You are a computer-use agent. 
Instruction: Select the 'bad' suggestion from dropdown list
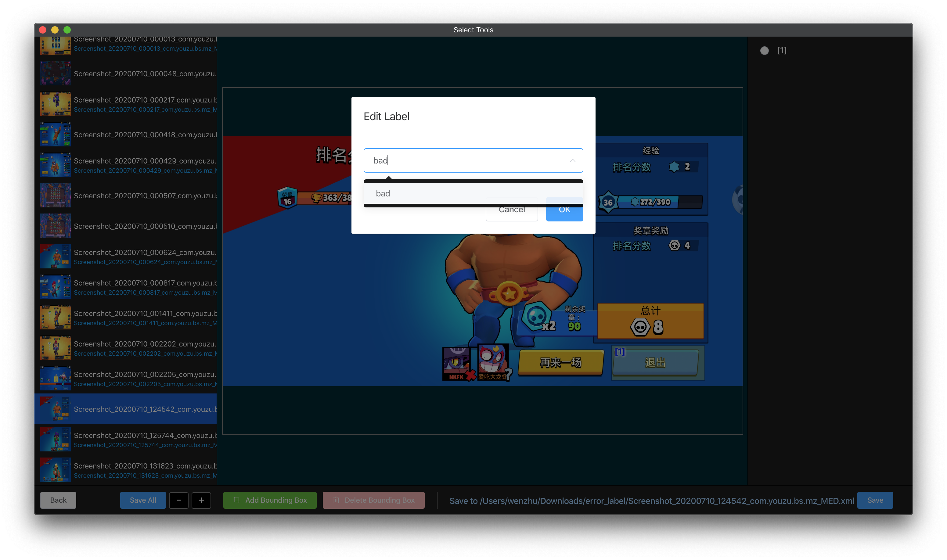tap(383, 194)
